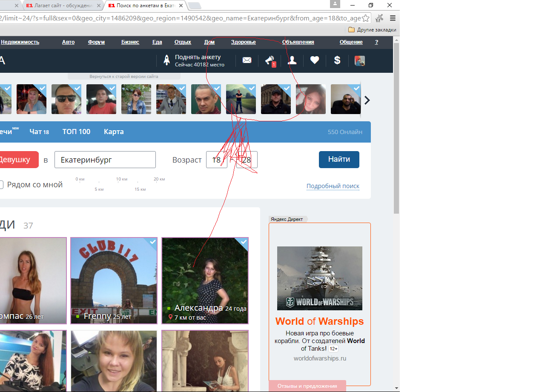545x392 pixels.
Task: Switch to the Карта tab
Action: pyautogui.click(x=114, y=132)
